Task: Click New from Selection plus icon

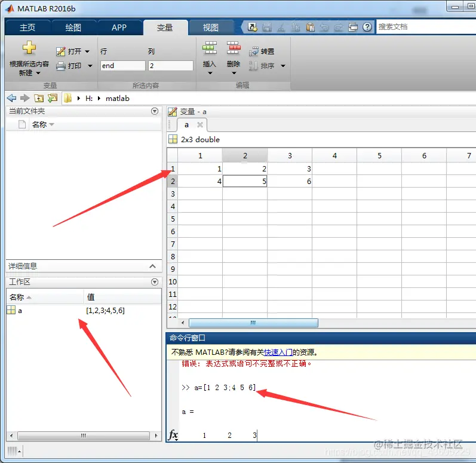Action: pyautogui.click(x=29, y=48)
